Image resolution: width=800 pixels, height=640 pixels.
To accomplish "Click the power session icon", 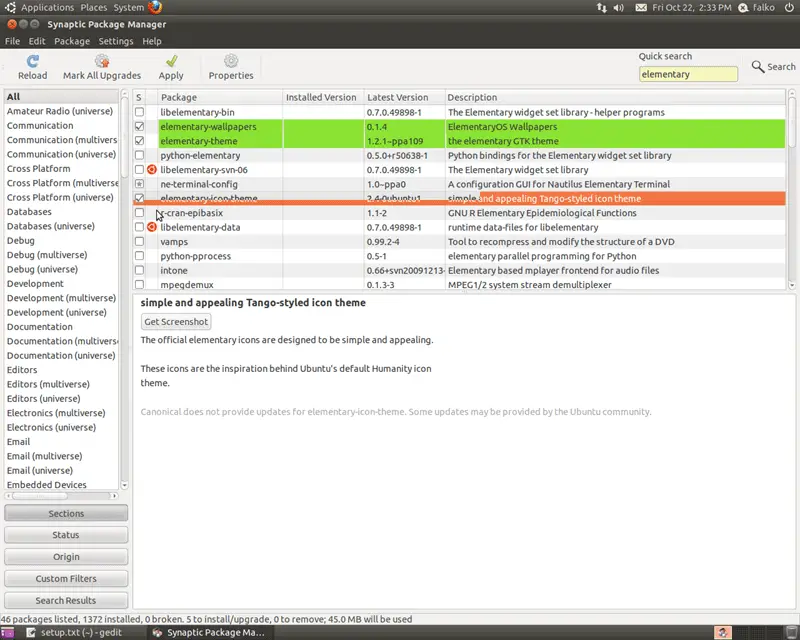I will (789, 8).
